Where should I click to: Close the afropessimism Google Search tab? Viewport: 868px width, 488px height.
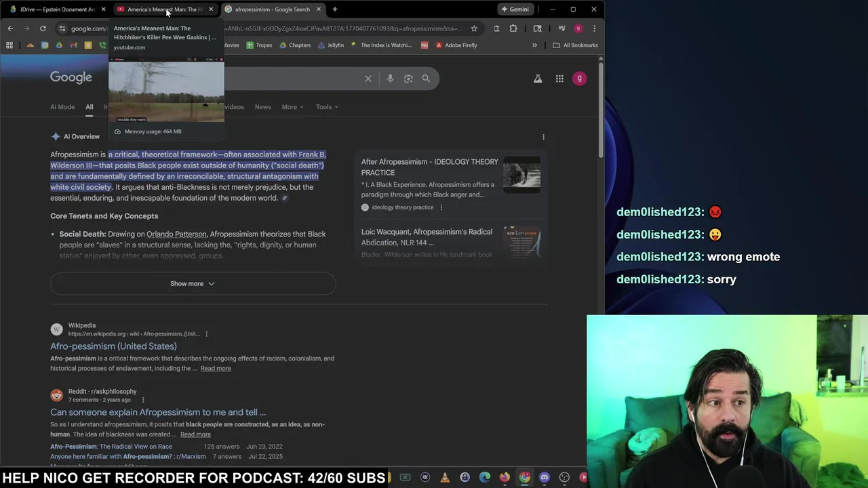pyautogui.click(x=318, y=9)
